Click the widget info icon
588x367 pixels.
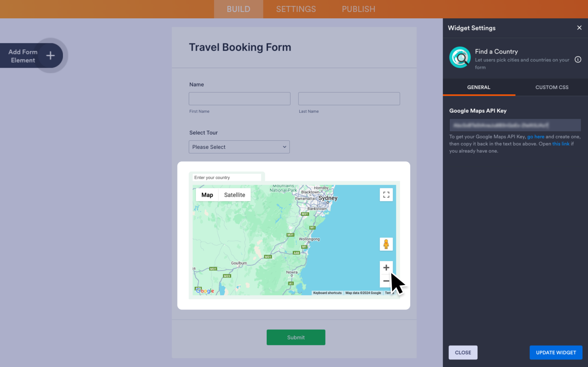click(x=578, y=59)
